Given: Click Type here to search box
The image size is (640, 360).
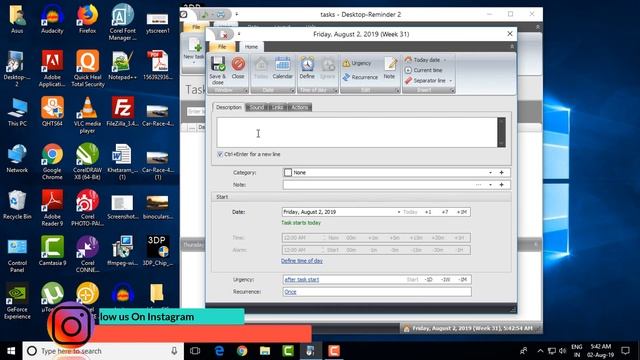Looking at the screenshot, I should [x=103, y=351].
